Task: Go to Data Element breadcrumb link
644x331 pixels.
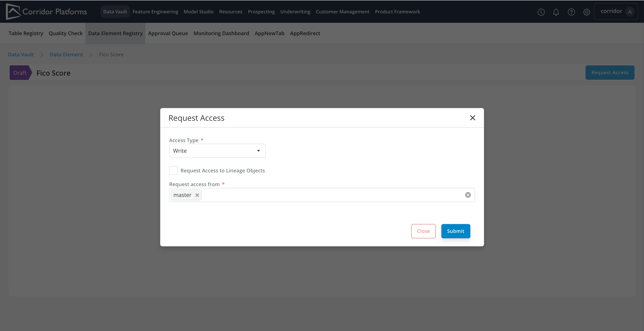Action: 66,55
